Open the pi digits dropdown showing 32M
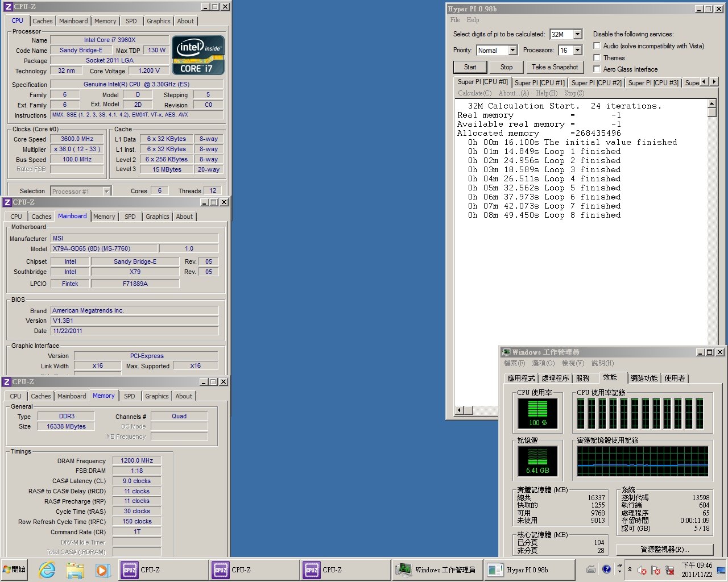Image resolution: width=728 pixels, height=582 pixels. click(578, 35)
